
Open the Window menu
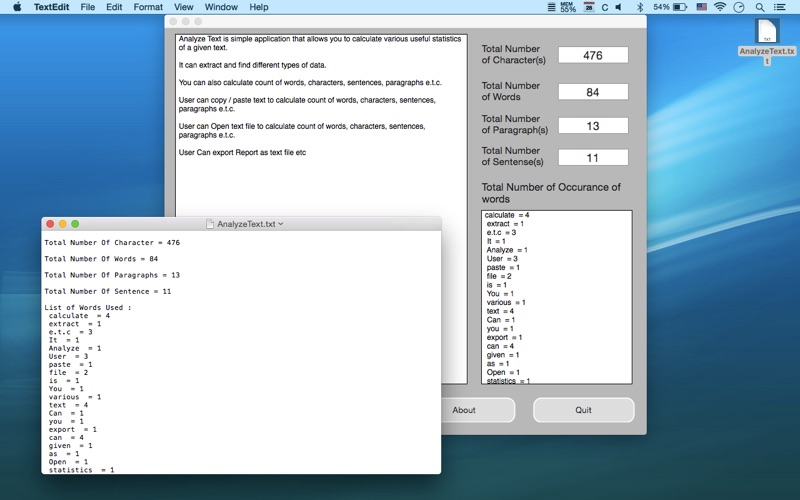click(221, 7)
